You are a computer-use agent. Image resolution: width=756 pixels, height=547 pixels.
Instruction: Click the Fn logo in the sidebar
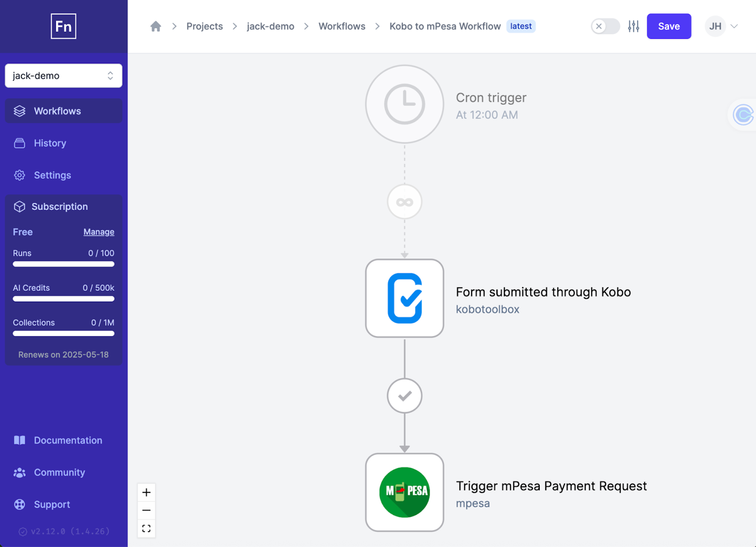63,26
